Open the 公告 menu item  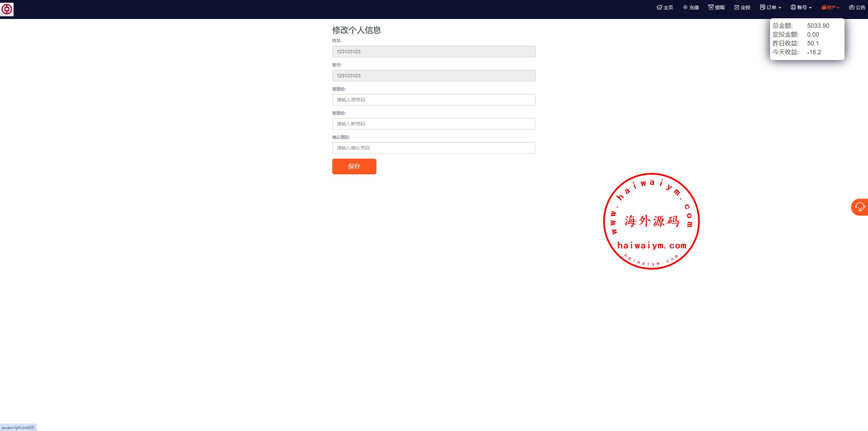861,7
